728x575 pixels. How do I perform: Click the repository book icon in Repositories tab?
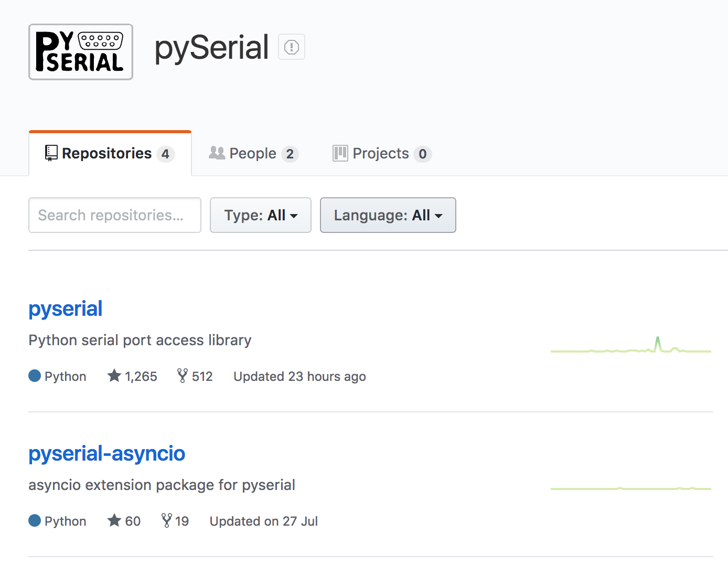51,153
